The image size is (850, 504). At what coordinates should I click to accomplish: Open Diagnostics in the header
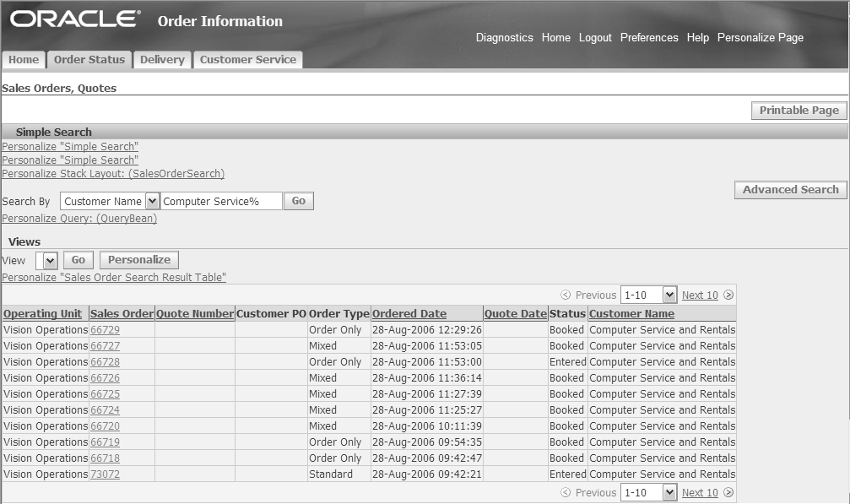click(505, 37)
